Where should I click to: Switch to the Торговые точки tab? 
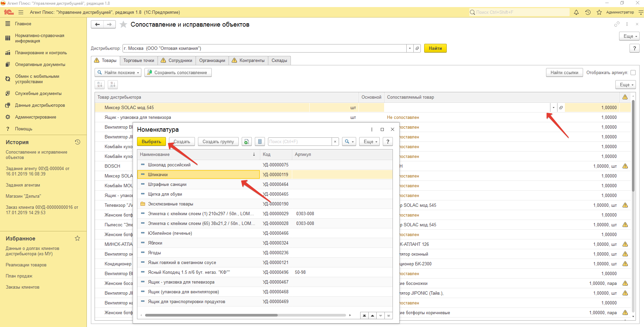coord(139,60)
